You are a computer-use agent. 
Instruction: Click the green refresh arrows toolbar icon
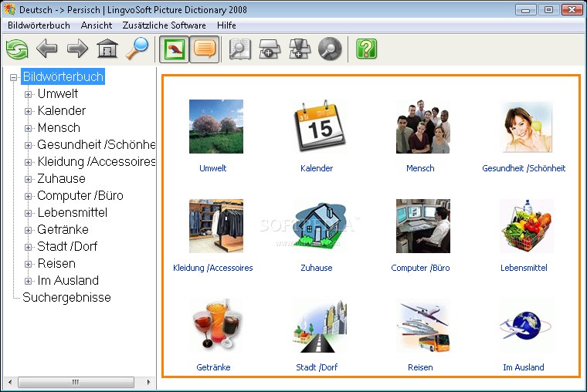(17, 49)
